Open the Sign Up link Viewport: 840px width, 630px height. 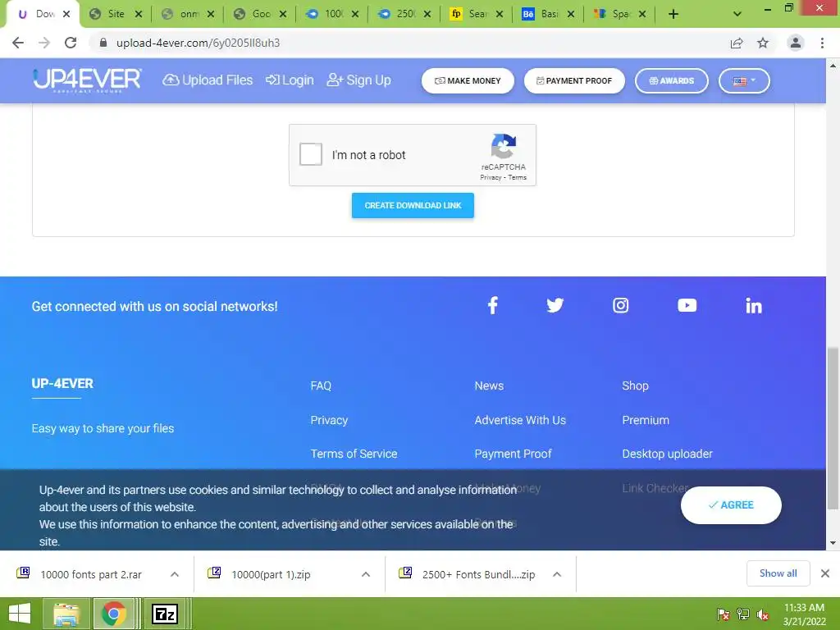359,80
